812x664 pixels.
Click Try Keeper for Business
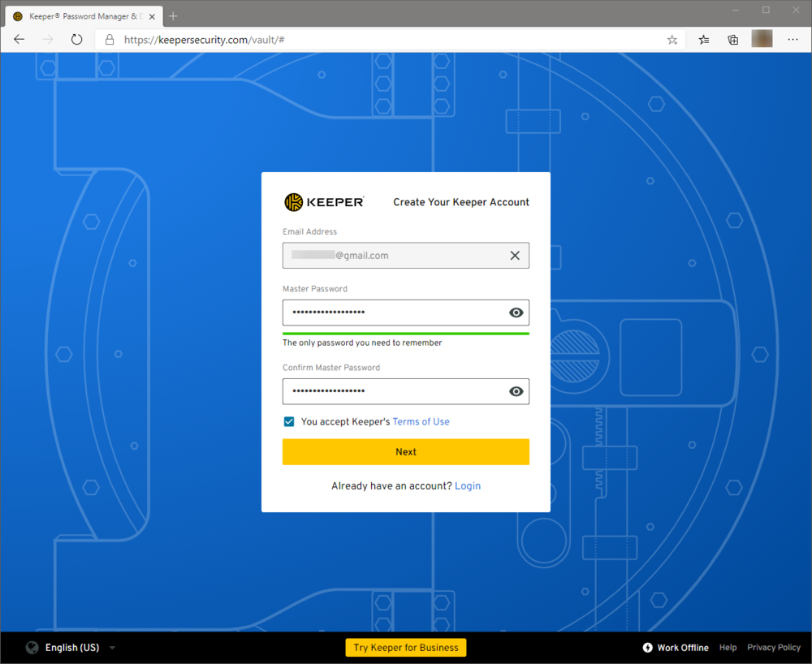click(405, 648)
